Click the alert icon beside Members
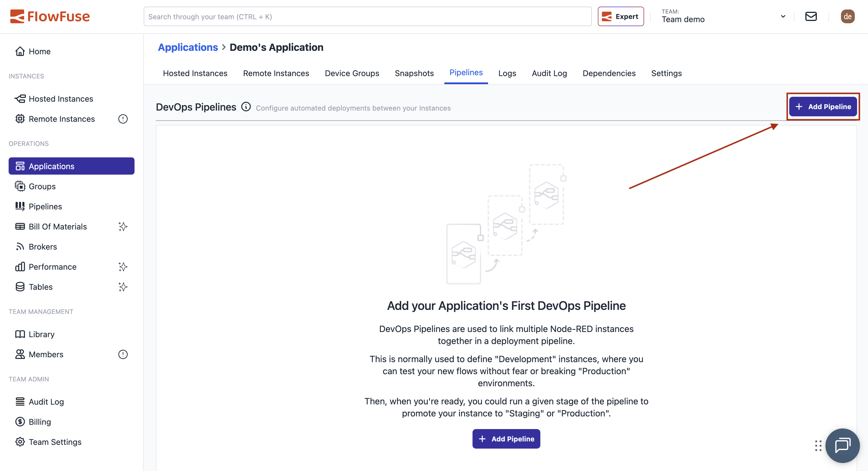Screen dimensions: 868x471 [123, 354]
